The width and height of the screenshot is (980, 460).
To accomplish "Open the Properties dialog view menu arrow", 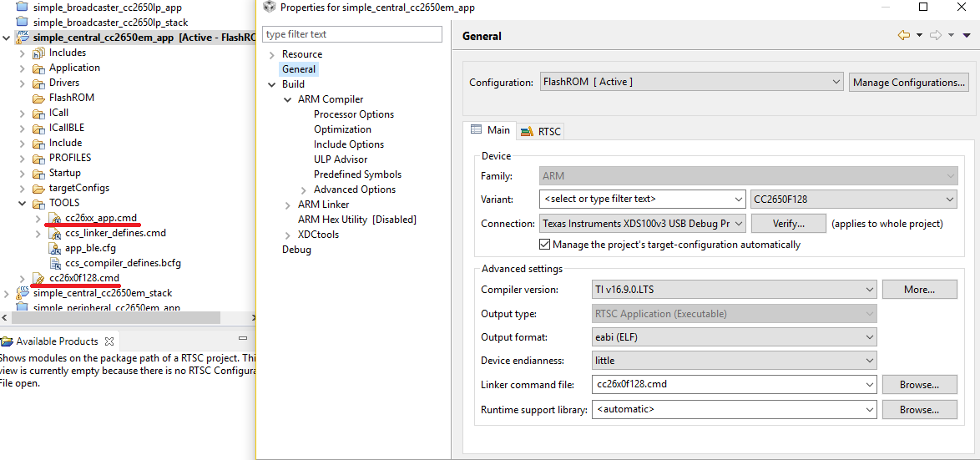I will click(x=967, y=36).
